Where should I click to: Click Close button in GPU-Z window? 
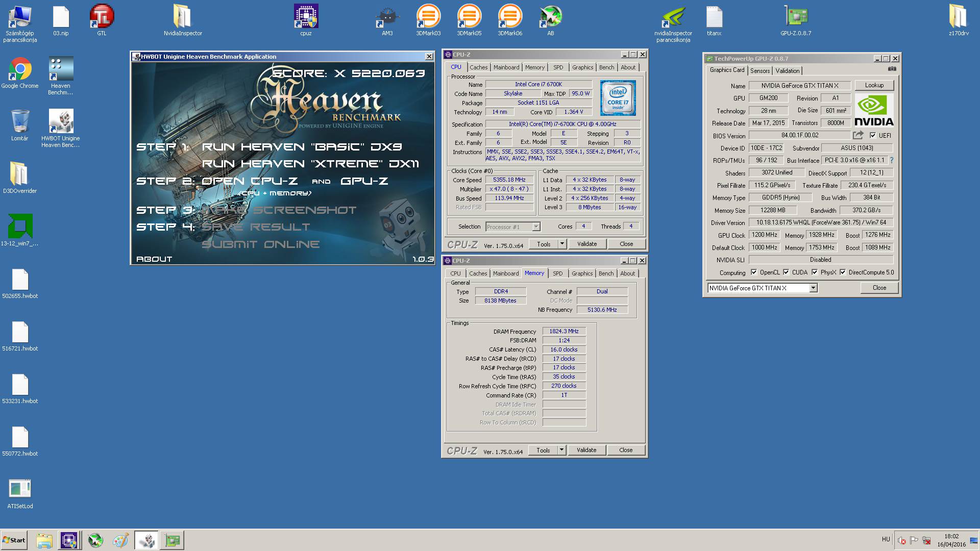[879, 288]
